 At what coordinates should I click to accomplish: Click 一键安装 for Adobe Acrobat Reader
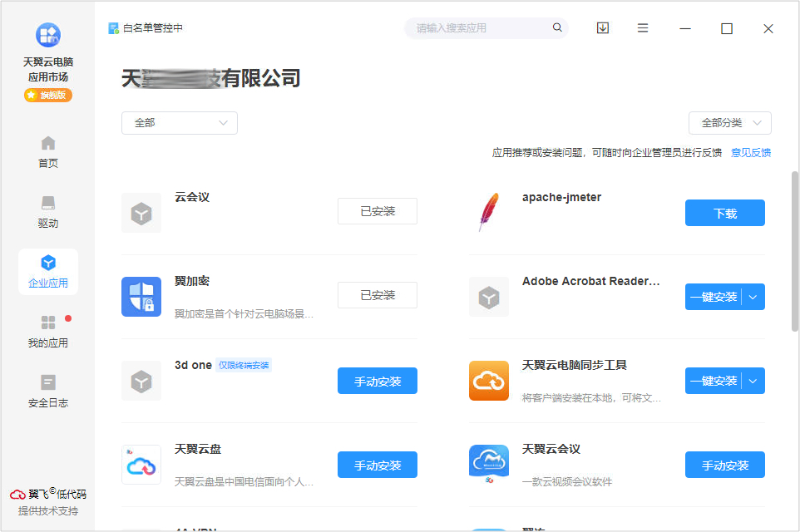[714, 297]
